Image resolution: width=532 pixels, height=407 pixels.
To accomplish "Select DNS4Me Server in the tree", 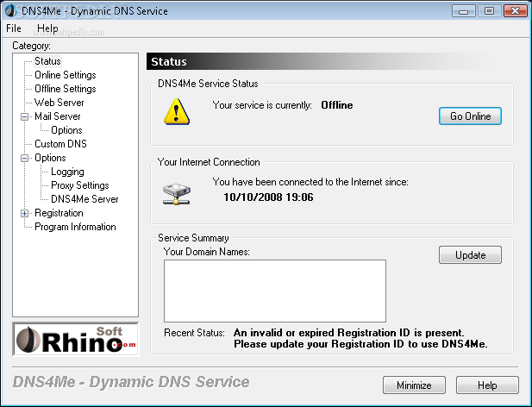I will click(84, 199).
